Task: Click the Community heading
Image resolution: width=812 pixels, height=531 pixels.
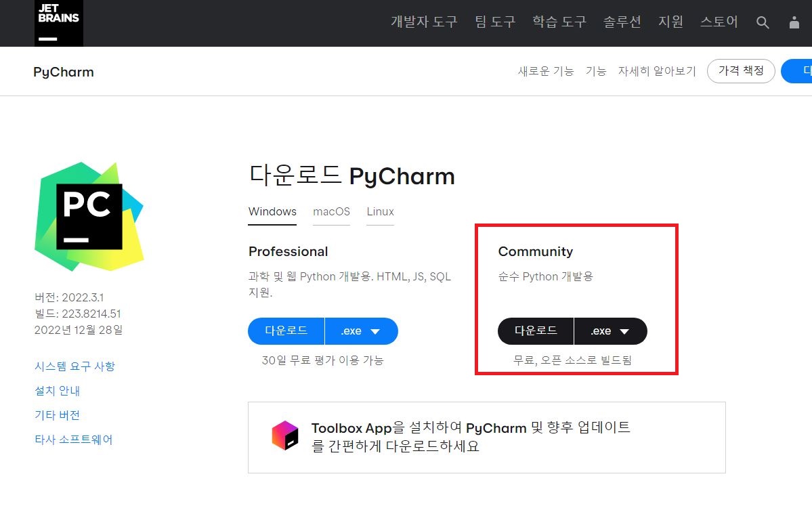Action: [x=536, y=251]
